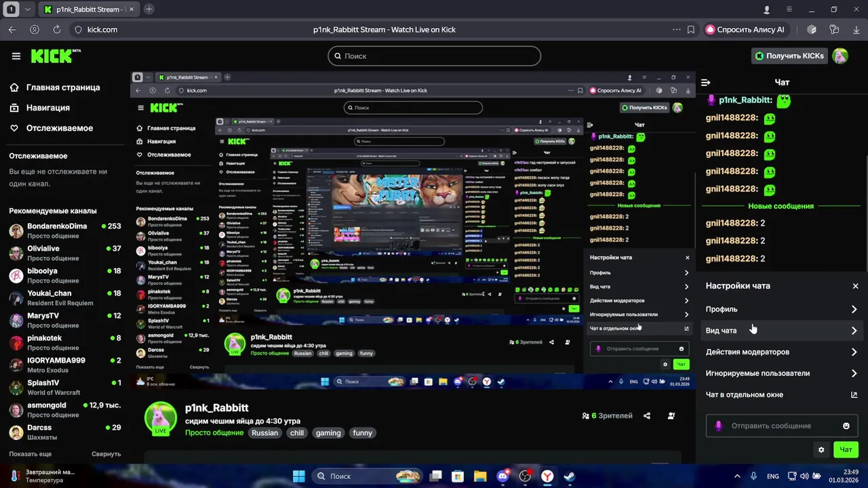Open Windows Start button

(x=298, y=476)
